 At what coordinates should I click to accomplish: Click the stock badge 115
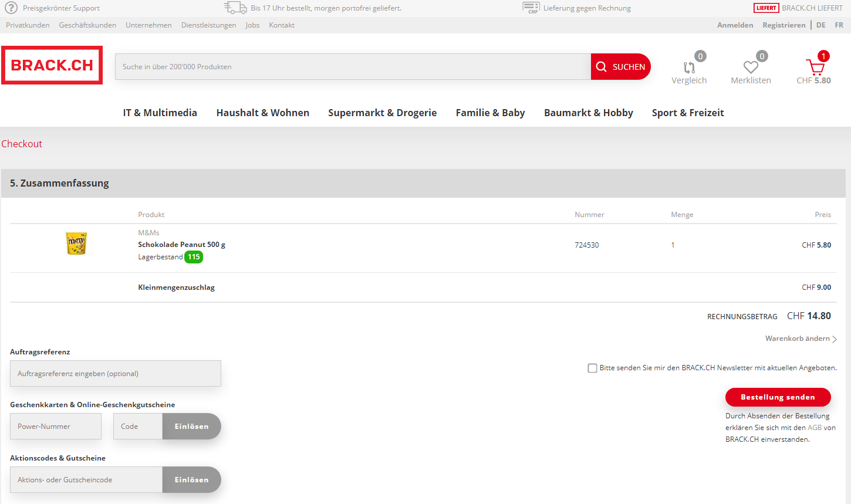coord(194,257)
